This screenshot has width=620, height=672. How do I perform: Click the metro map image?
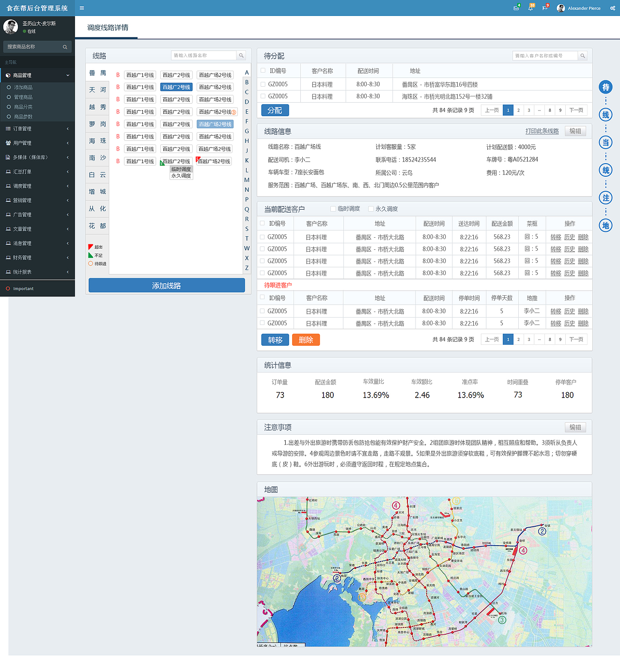point(424,572)
